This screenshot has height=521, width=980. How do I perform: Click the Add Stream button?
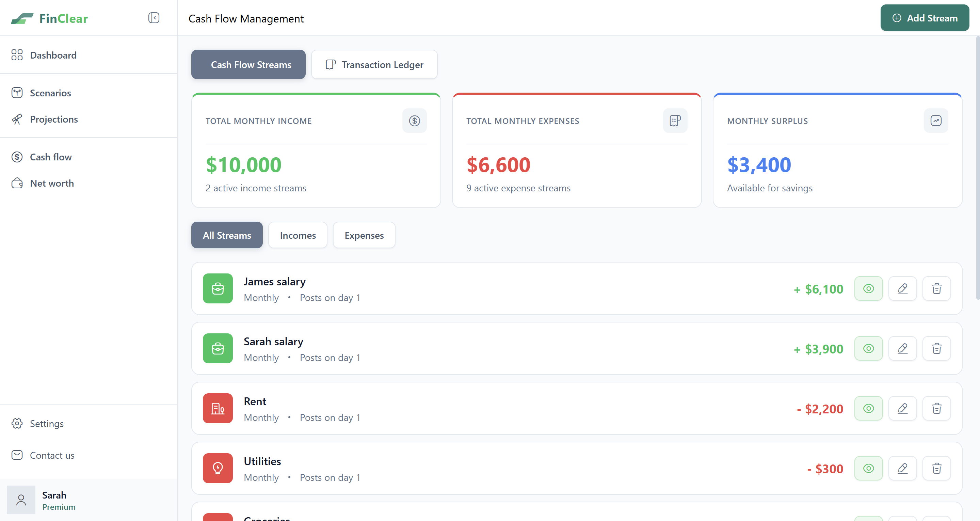[x=925, y=18]
